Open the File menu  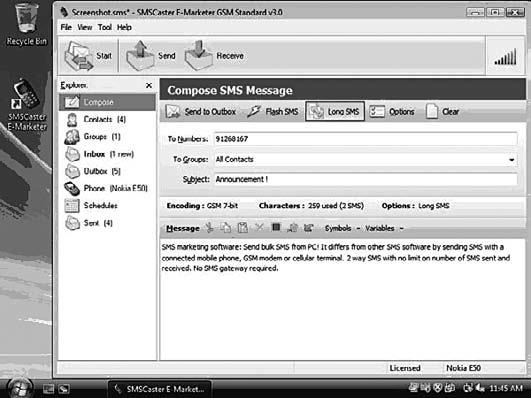[x=66, y=27]
